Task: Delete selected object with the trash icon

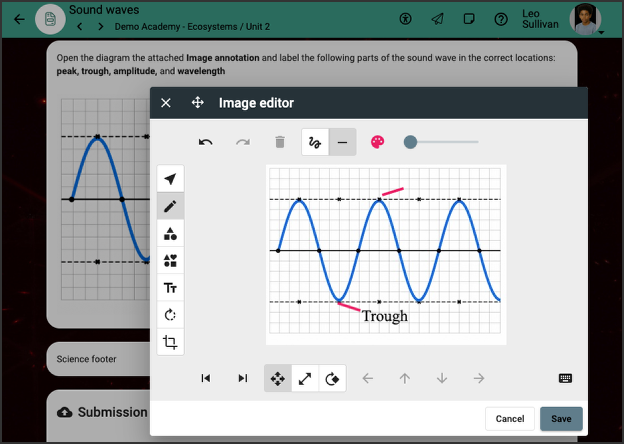Action: (x=280, y=142)
